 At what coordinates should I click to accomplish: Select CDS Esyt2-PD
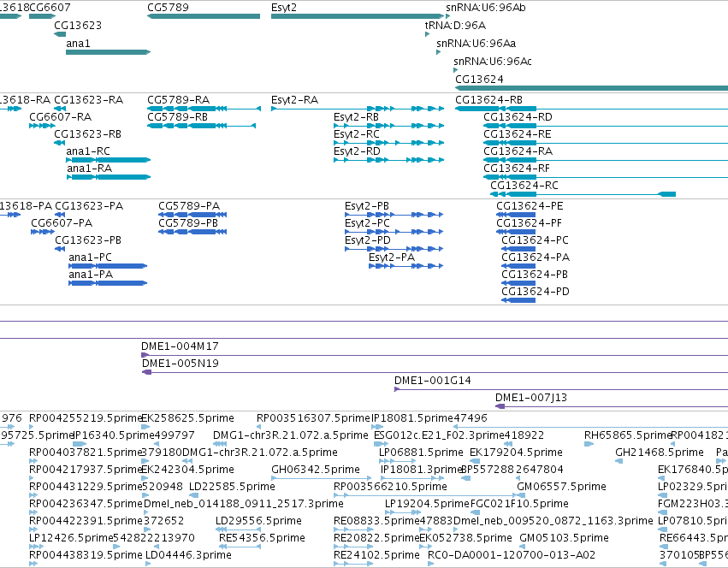click(368, 240)
